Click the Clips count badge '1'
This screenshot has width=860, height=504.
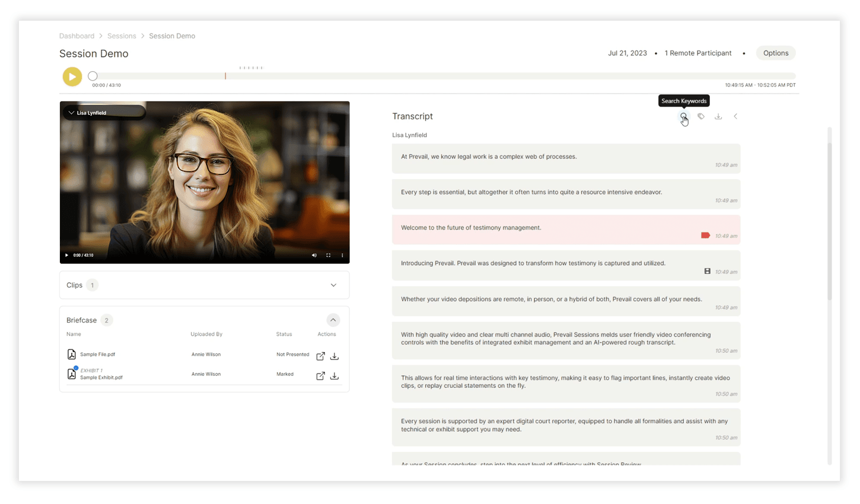92,285
